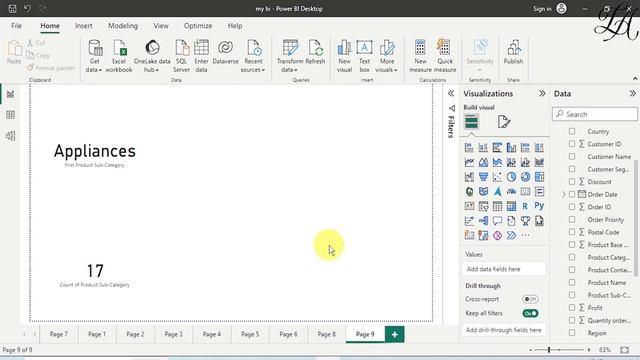Open Recent sources dropdown
640x360 pixels.
pyautogui.click(x=253, y=56)
